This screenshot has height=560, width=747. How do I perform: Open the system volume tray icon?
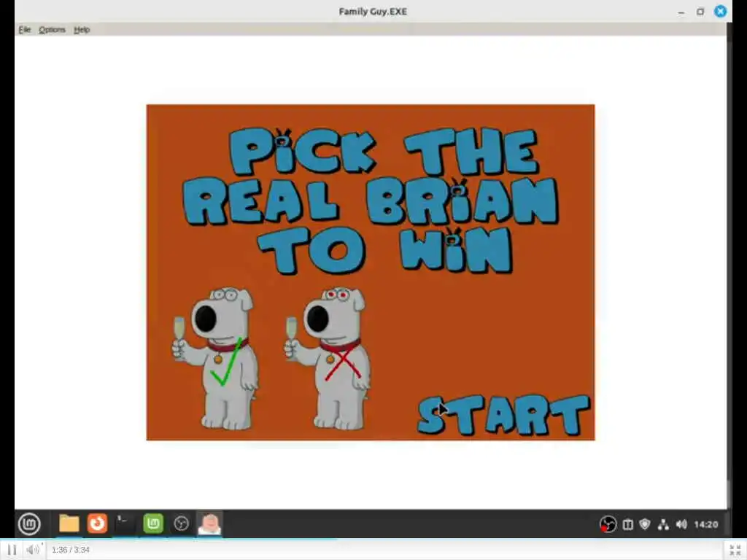click(x=681, y=524)
